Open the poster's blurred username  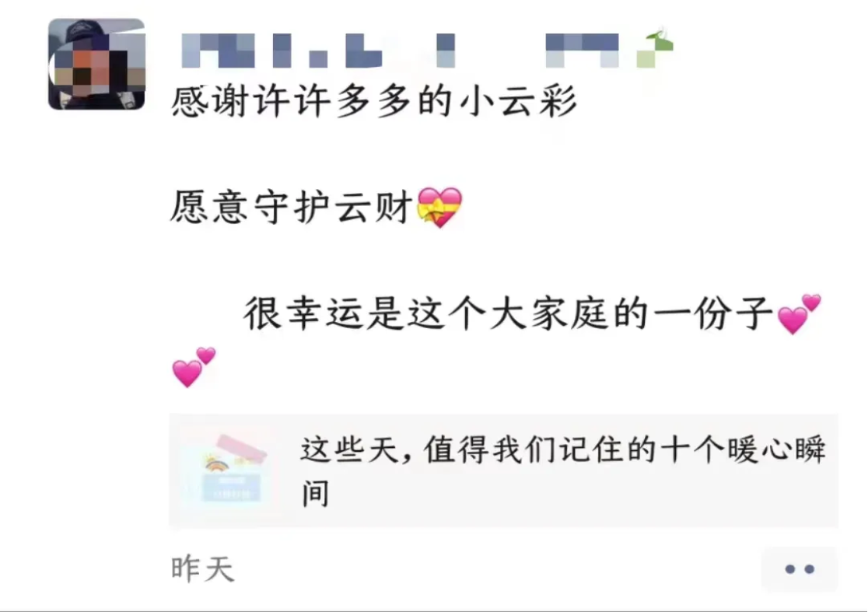400,51
